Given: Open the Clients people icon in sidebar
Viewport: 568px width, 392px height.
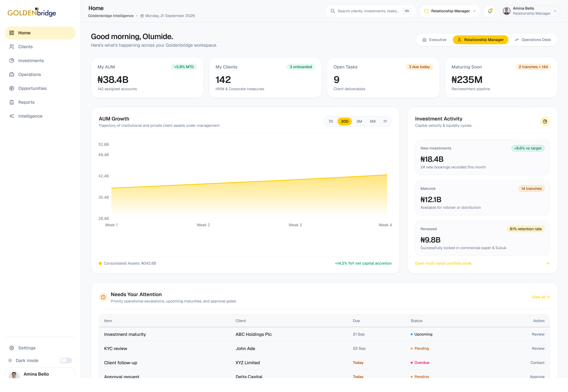Looking at the screenshot, I should click(12, 47).
